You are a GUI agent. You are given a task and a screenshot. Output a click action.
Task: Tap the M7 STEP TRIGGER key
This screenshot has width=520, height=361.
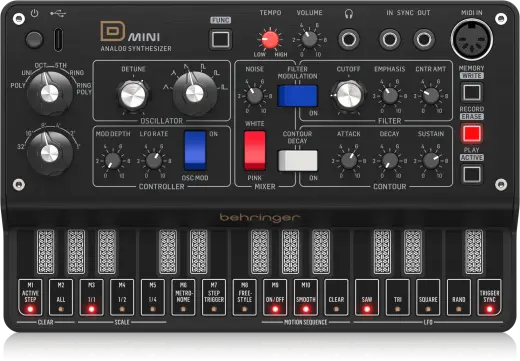(214, 297)
